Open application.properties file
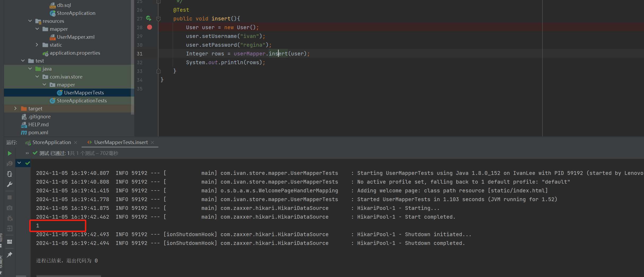Screen dimensions: 644x277 [x=75, y=53]
